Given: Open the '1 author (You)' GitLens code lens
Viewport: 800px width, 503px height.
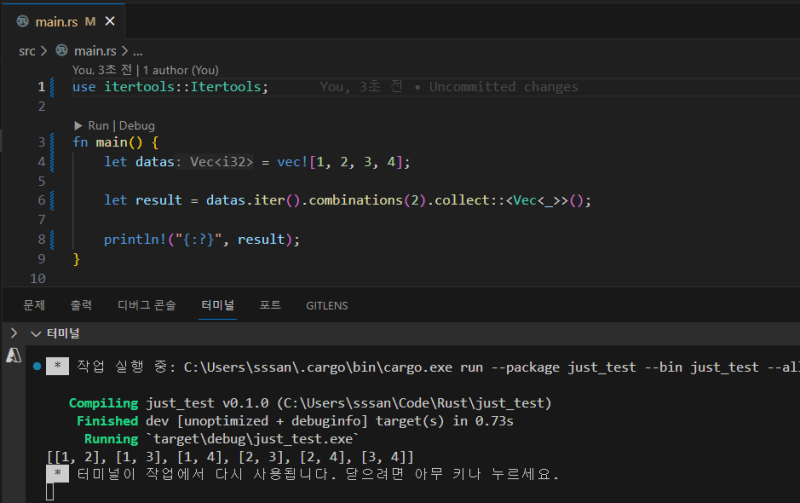Looking at the screenshot, I should pos(181,70).
